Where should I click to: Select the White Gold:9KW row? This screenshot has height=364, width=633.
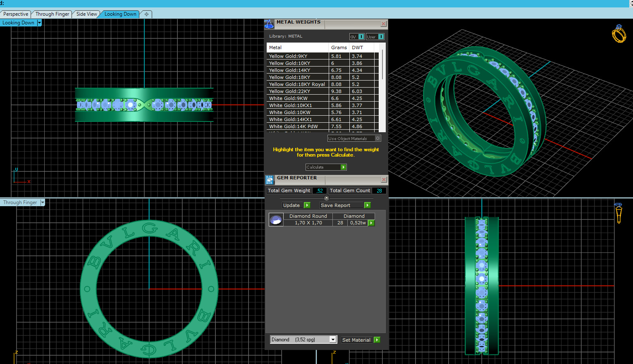[322, 98]
